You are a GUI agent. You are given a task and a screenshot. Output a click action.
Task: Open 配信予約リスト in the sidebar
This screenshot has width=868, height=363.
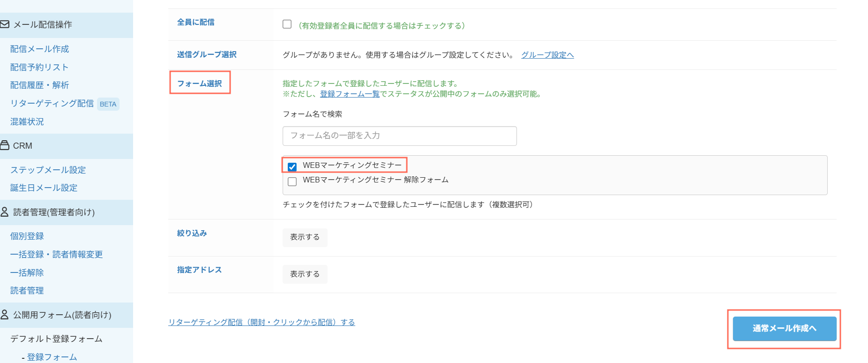39,67
